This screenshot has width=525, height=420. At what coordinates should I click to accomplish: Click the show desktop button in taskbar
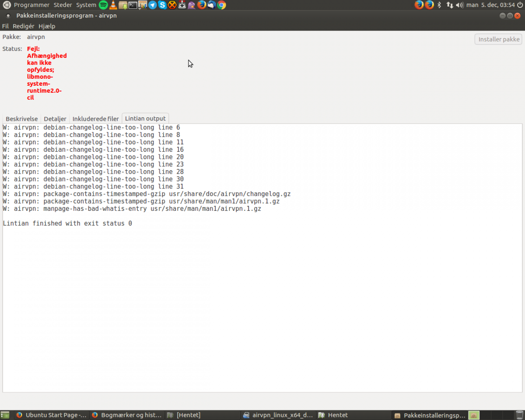coord(5,415)
